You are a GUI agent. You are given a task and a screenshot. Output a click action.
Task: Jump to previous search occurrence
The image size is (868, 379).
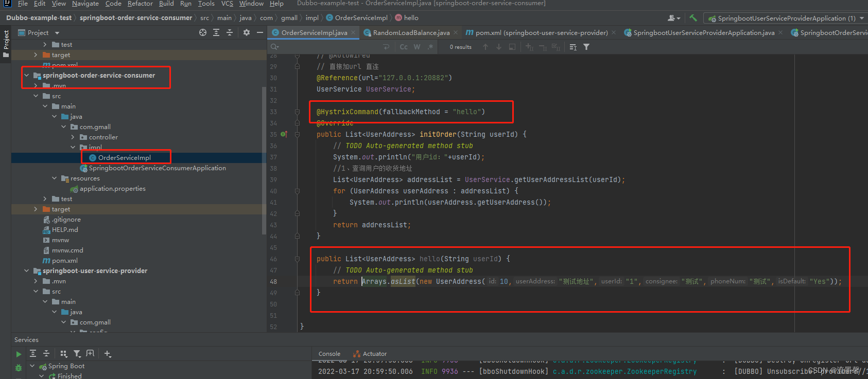(x=485, y=47)
